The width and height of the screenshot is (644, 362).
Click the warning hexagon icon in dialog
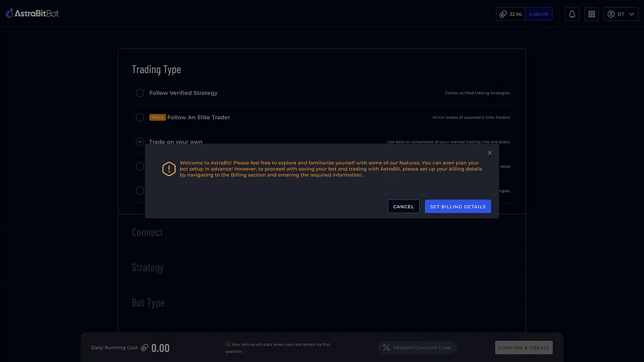169,169
